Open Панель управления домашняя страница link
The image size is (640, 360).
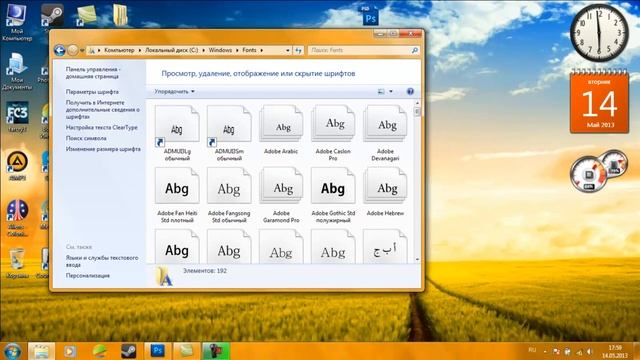click(93, 73)
